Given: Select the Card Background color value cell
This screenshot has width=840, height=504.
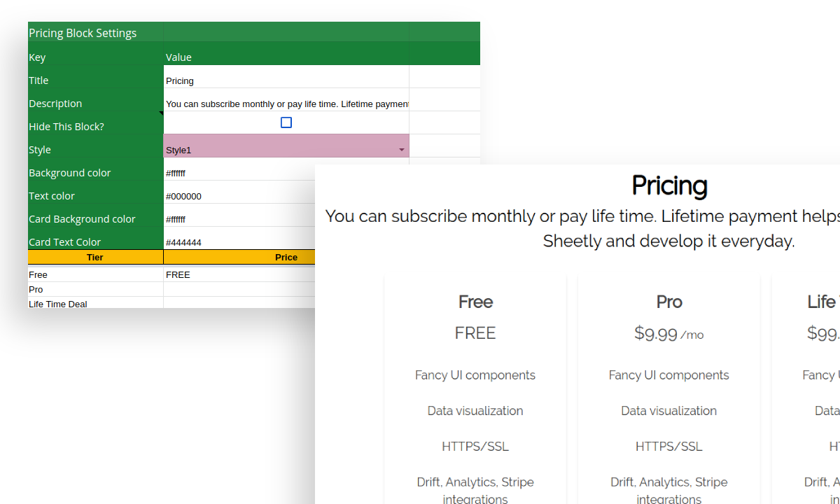Looking at the screenshot, I should tap(239, 216).
